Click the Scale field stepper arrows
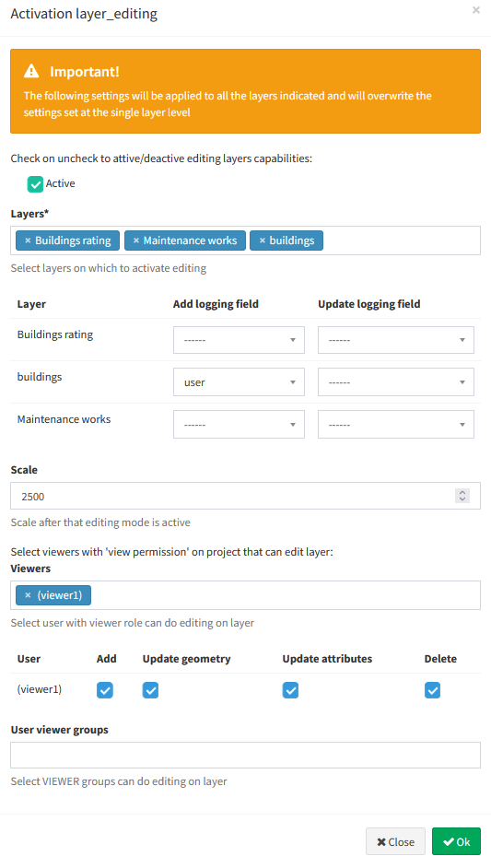This screenshot has height=868, width=491. point(462,496)
